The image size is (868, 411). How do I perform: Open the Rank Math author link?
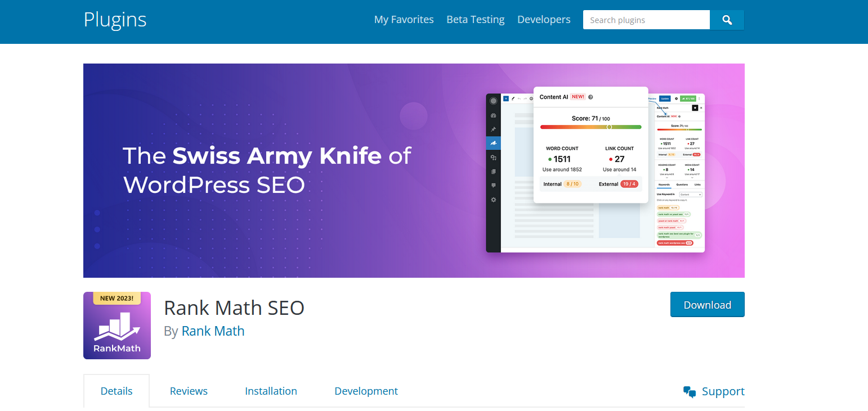(x=213, y=331)
